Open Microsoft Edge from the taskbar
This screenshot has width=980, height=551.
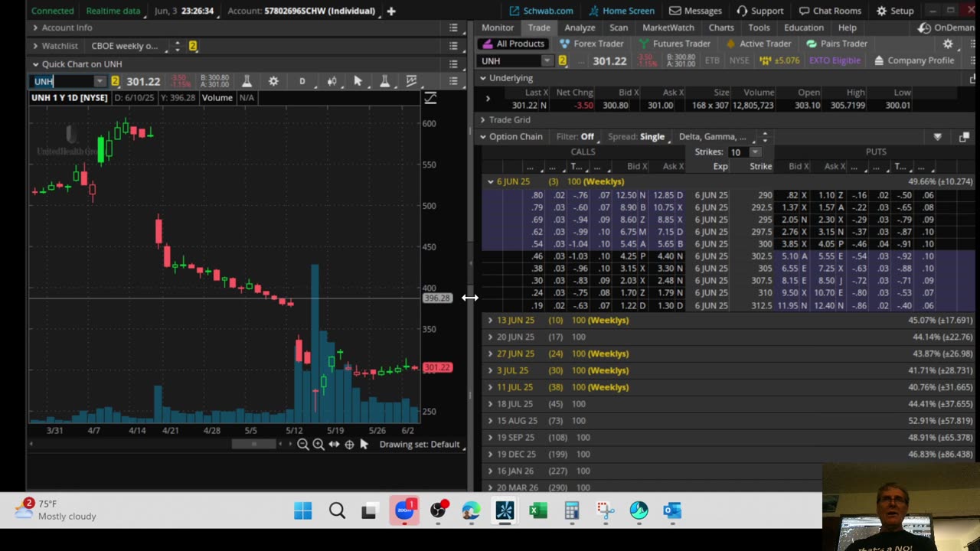(x=471, y=510)
